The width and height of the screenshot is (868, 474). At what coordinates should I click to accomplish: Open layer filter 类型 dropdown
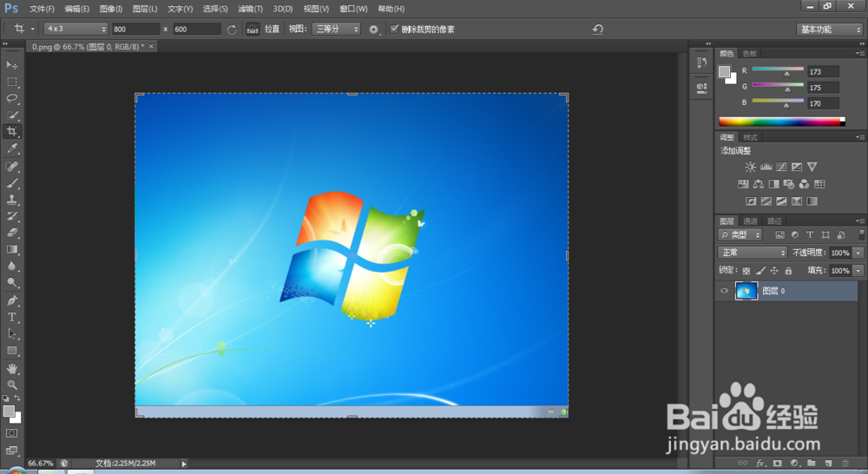[x=740, y=234]
